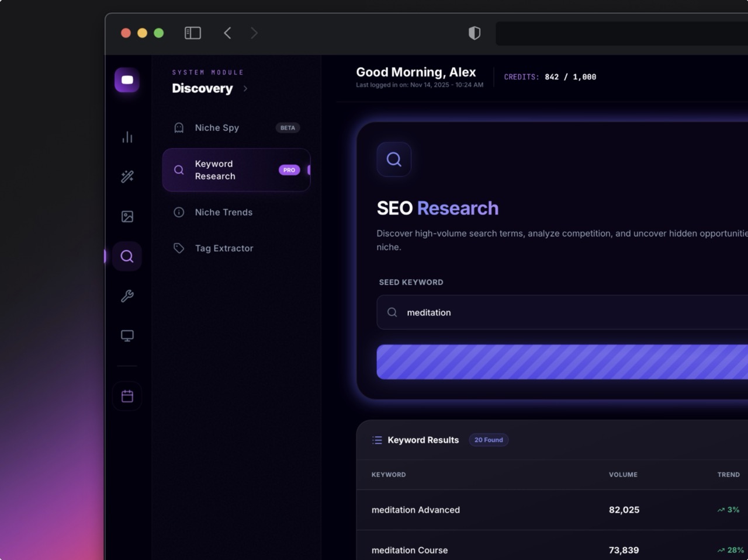Open the analytics bar chart icon
The image size is (748, 560).
[127, 137]
